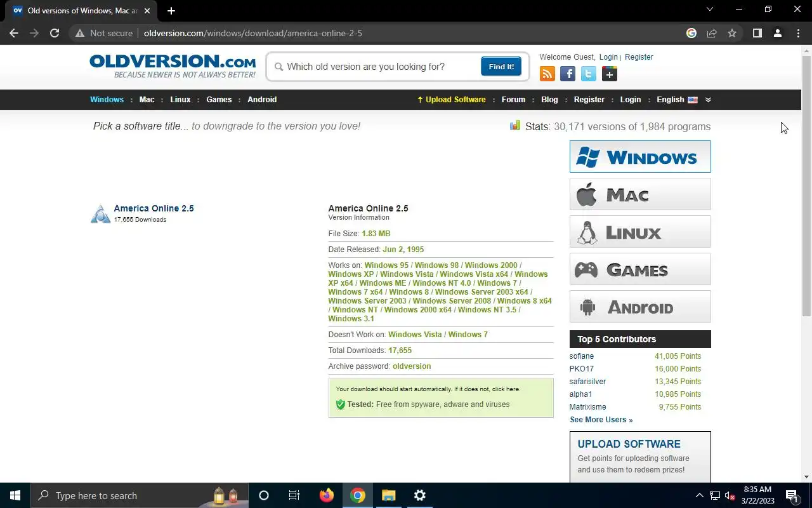Screen dimensions: 812x508
Task: Click Login in navigation bar
Action: pos(631,100)
